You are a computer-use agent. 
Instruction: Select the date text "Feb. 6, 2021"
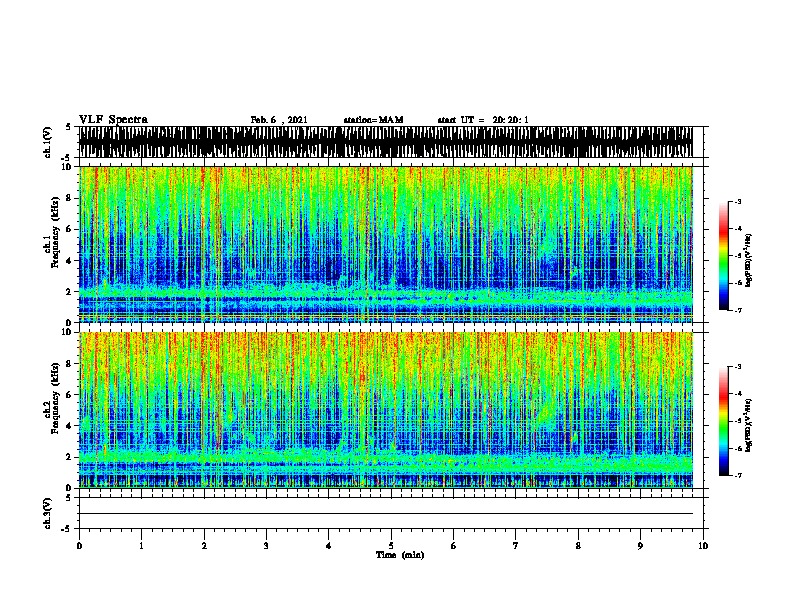pos(279,120)
